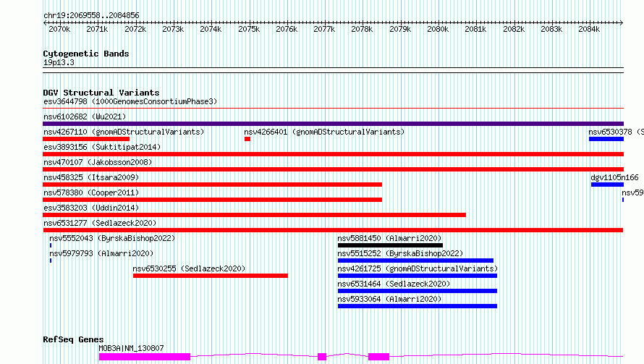Click the tiny blue nsv5552043 variant mark

click(51, 245)
